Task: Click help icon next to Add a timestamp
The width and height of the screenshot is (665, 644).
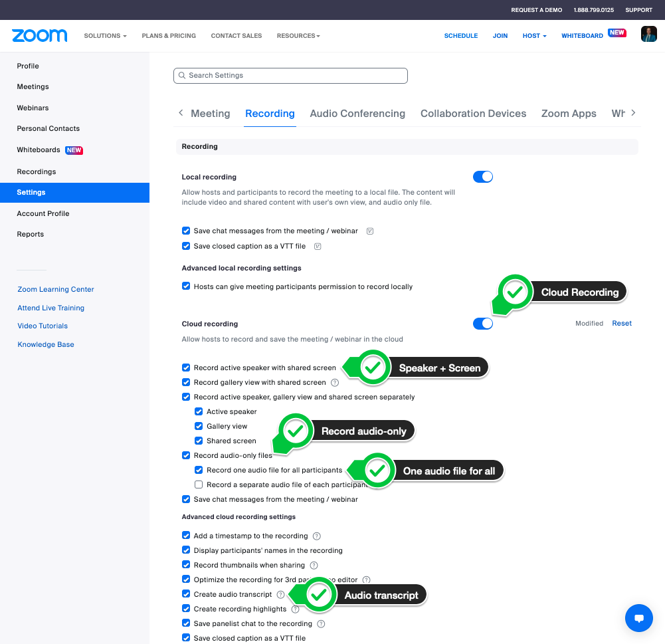Action: (317, 536)
